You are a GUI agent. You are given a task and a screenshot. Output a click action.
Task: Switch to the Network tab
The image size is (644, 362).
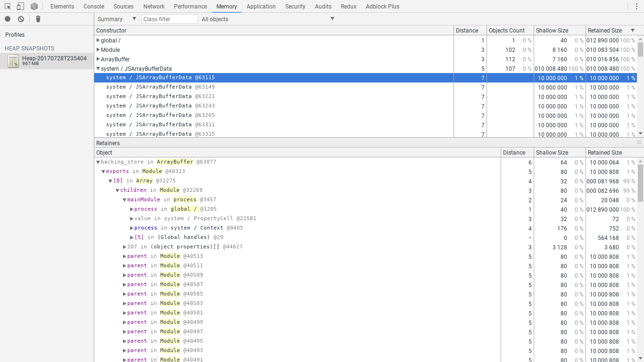click(x=154, y=6)
